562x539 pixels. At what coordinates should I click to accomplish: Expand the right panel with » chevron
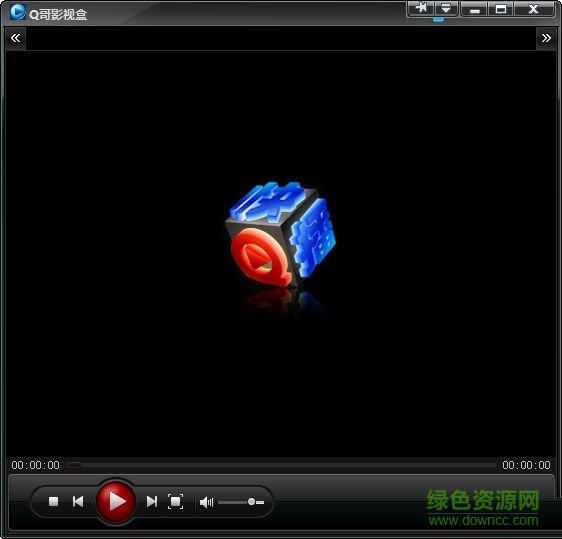pyautogui.click(x=546, y=38)
